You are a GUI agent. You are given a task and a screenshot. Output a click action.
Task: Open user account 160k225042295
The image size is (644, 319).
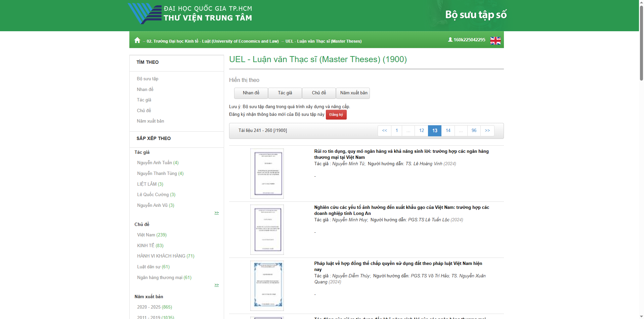(467, 40)
